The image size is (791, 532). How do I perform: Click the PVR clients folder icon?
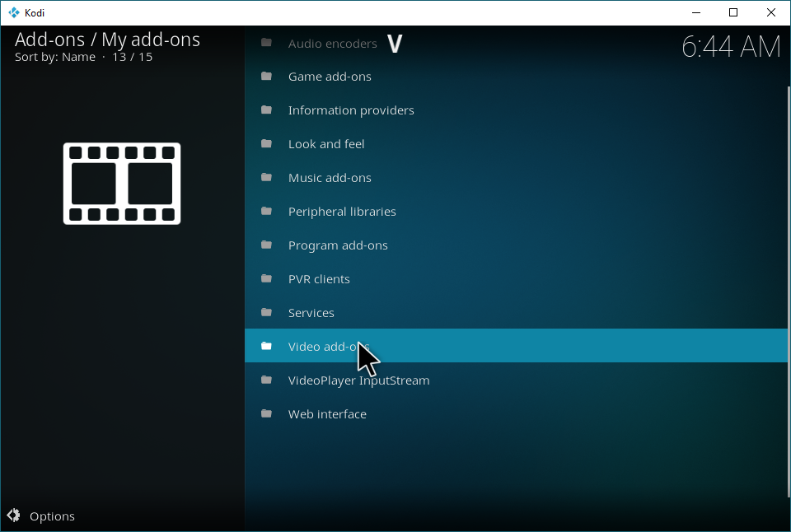266,279
